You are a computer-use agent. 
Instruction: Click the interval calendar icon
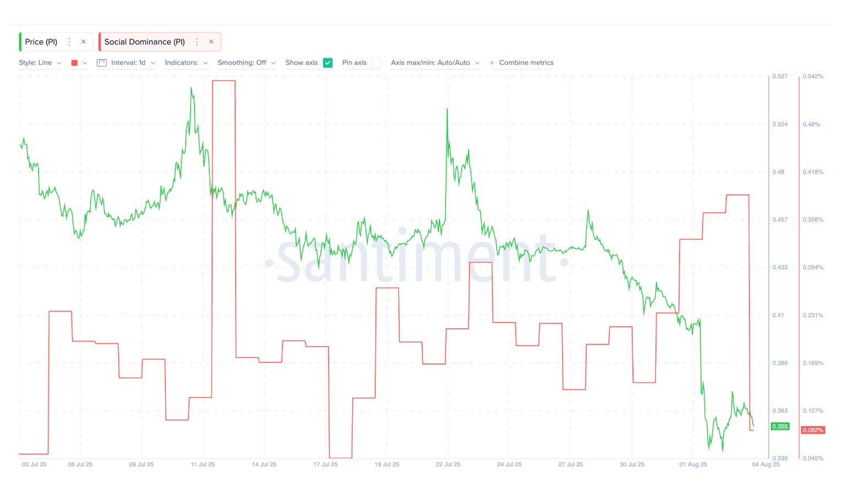102,63
